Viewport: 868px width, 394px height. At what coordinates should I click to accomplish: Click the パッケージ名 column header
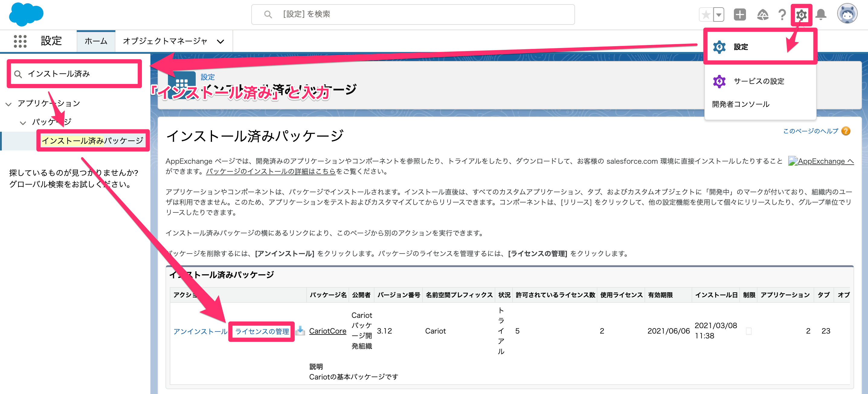click(328, 295)
